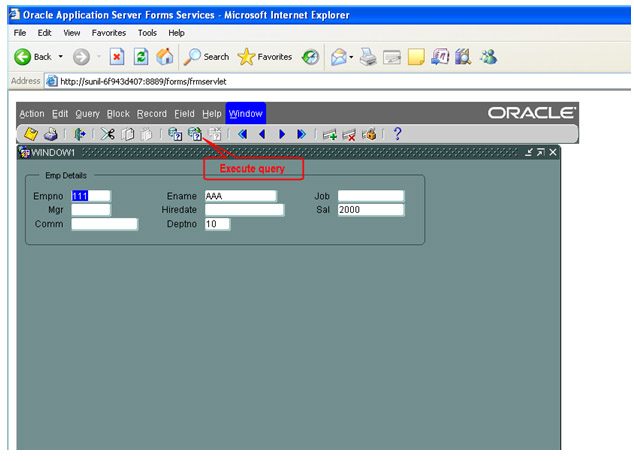
Task: Click the Edit icon in browser toolbar
Action: pos(392,57)
